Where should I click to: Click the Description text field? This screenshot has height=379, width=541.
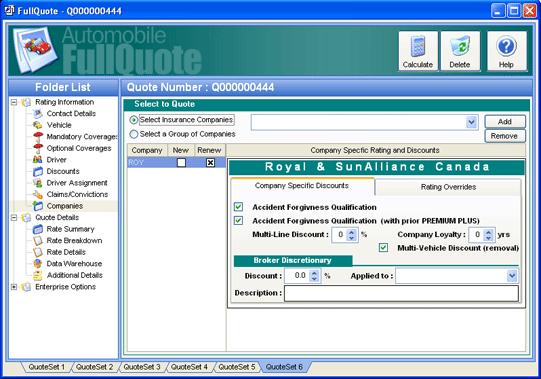[x=401, y=293]
